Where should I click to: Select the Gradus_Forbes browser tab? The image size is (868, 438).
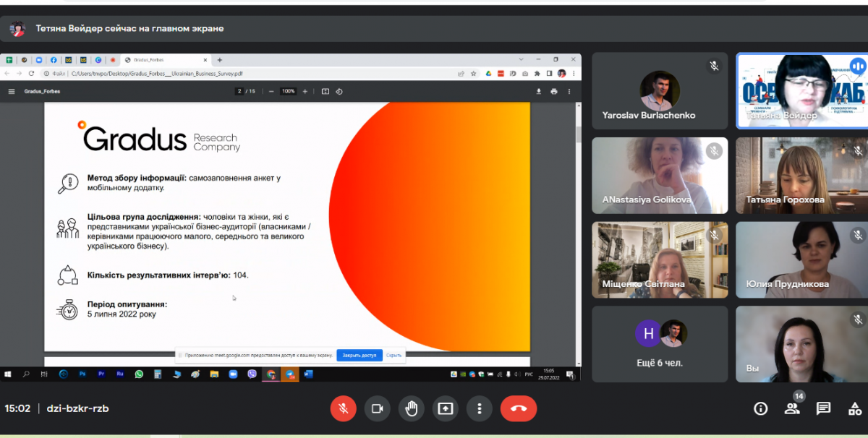pos(163,60)
